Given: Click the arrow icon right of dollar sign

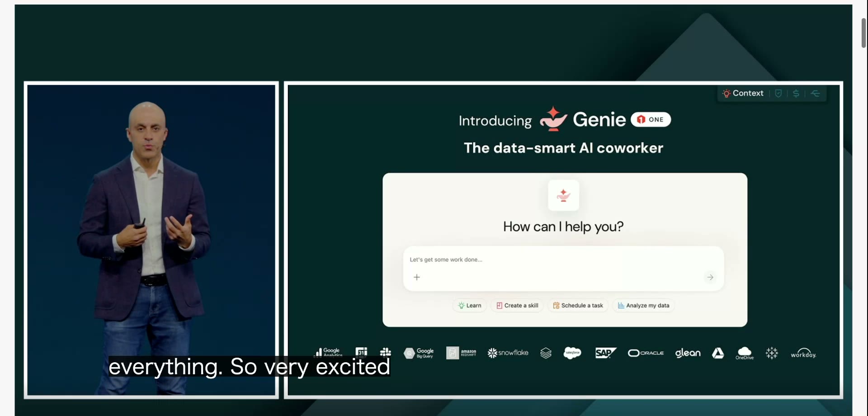Looking at the screenshot, I should pos(815,93).
